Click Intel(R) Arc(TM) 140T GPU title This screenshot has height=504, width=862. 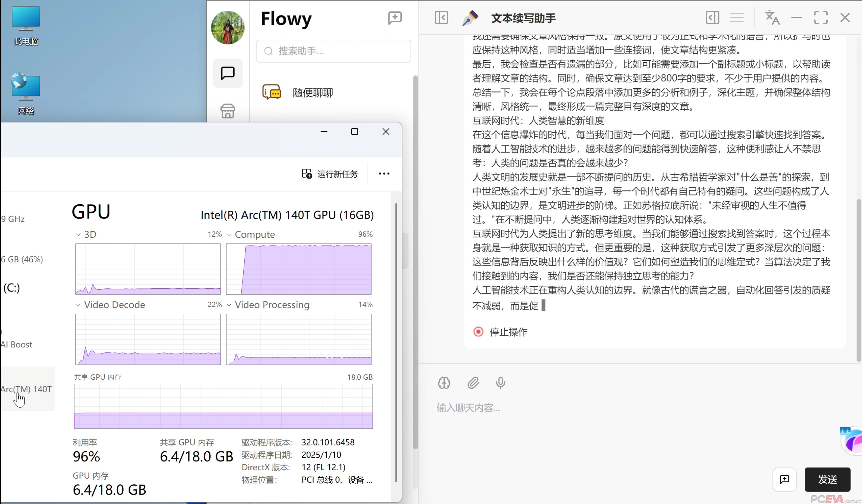[x=287, y=215]
